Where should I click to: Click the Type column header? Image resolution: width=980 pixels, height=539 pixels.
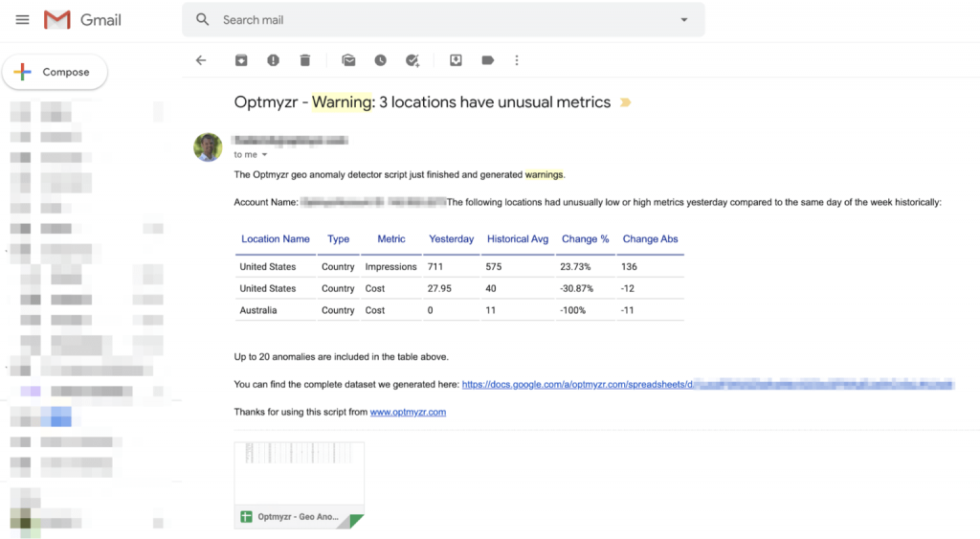pyautogui.click(x=338, y=238)
